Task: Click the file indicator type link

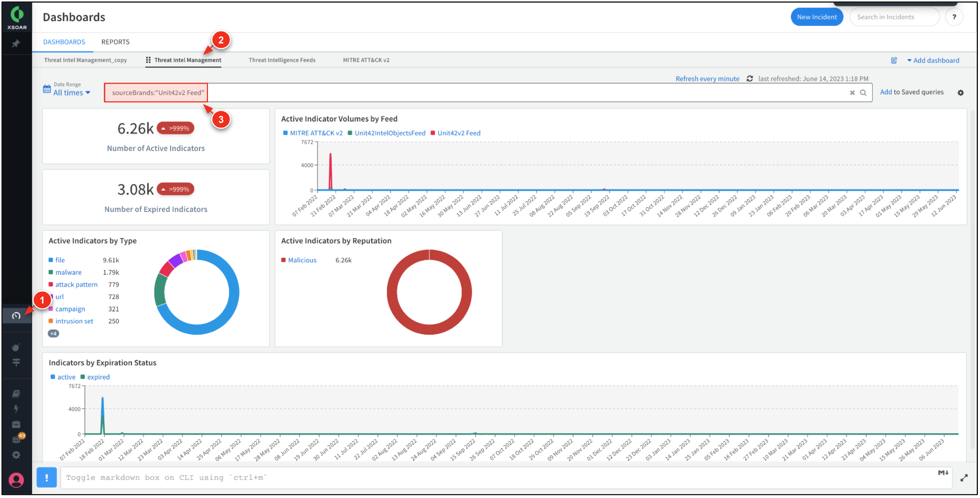Action: point(60,260)
